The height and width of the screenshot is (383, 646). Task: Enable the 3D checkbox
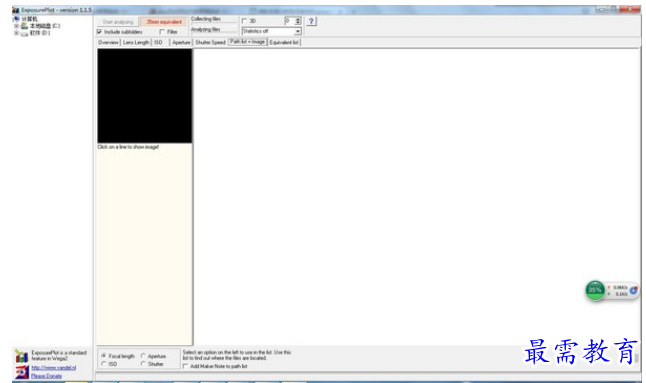[x=244, y=21]
